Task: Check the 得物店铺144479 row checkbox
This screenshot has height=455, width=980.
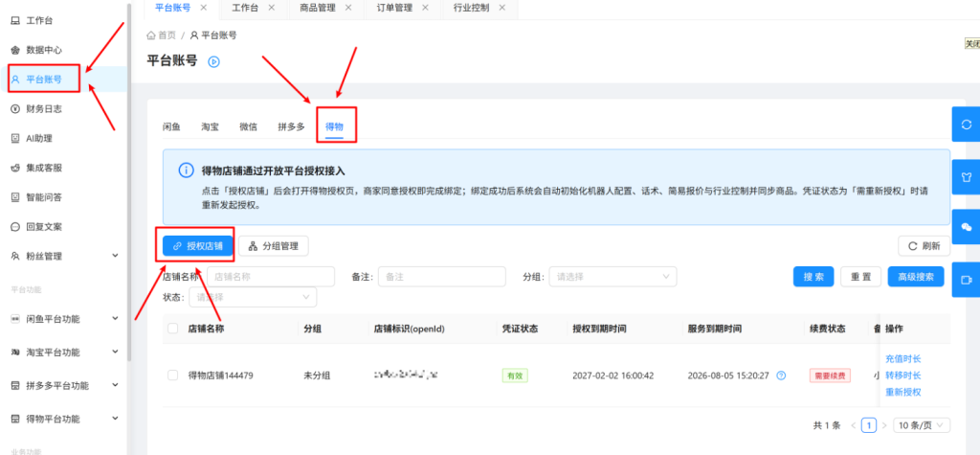Action: click(x=172, y=375)
